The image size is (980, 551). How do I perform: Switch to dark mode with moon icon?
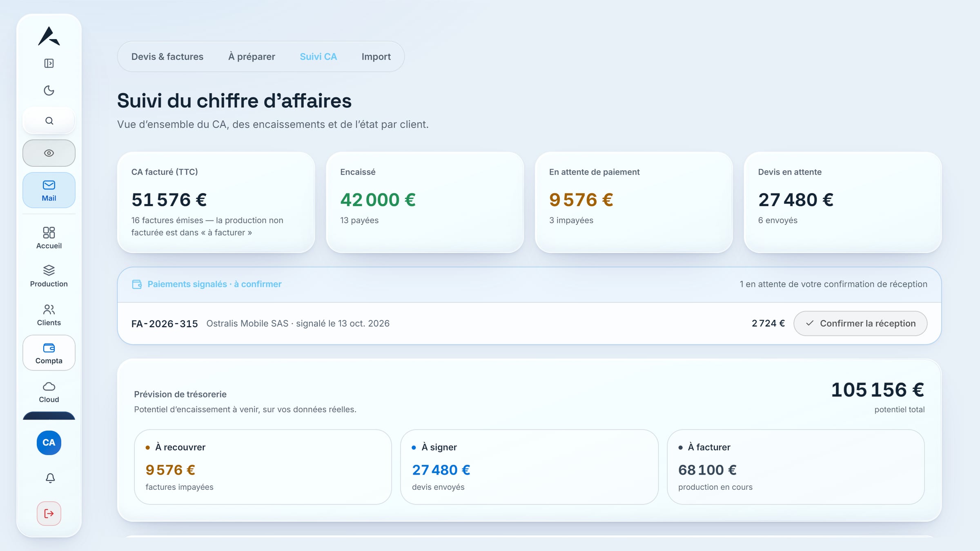[49, 90]
